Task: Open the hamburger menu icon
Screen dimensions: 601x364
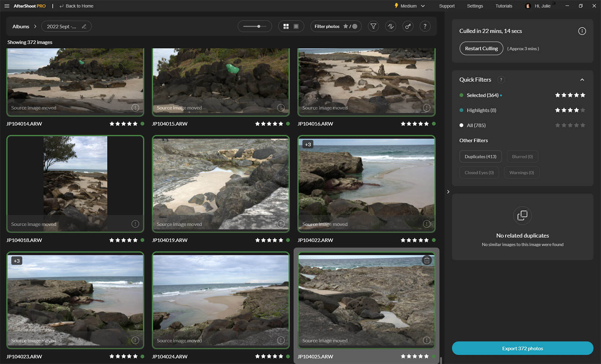Action: click(x=7, y=6)
